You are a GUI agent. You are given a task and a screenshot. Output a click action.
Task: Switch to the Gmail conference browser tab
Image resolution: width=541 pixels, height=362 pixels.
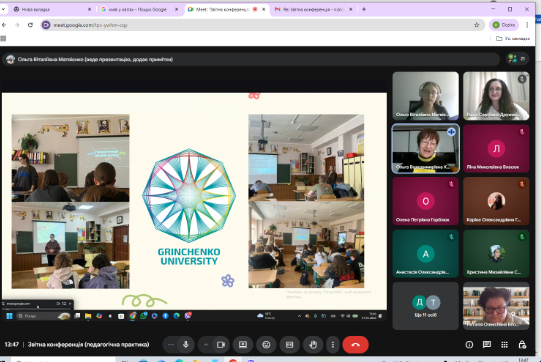pos(313,9)
